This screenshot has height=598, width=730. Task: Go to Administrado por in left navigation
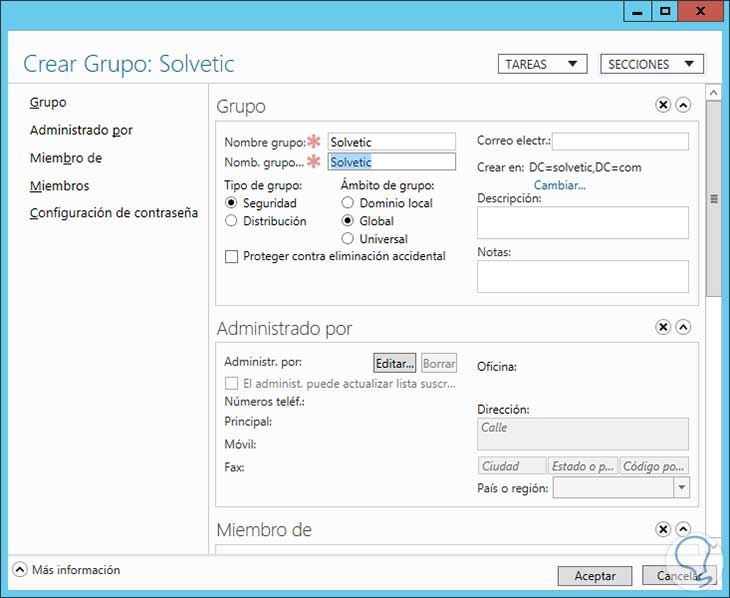point(81,130)
